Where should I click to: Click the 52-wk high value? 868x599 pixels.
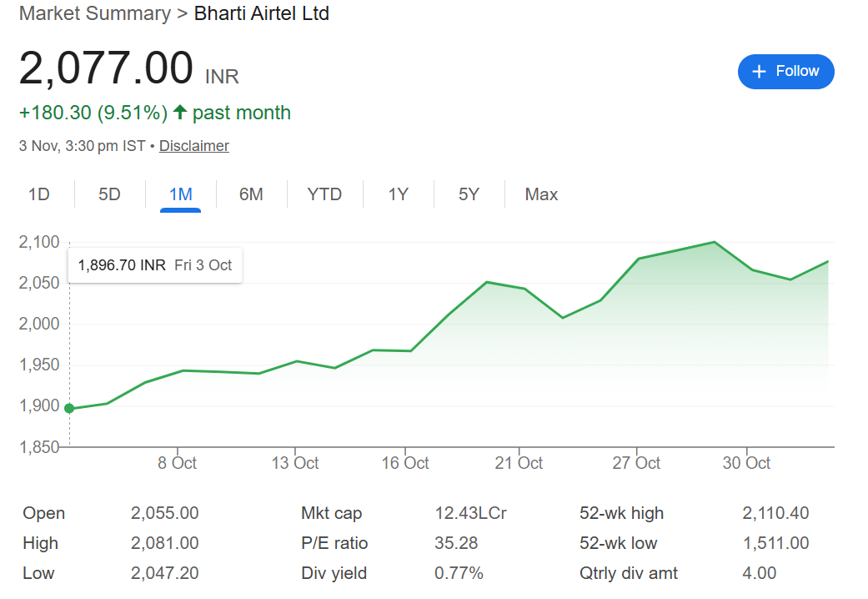pos(775,513)
